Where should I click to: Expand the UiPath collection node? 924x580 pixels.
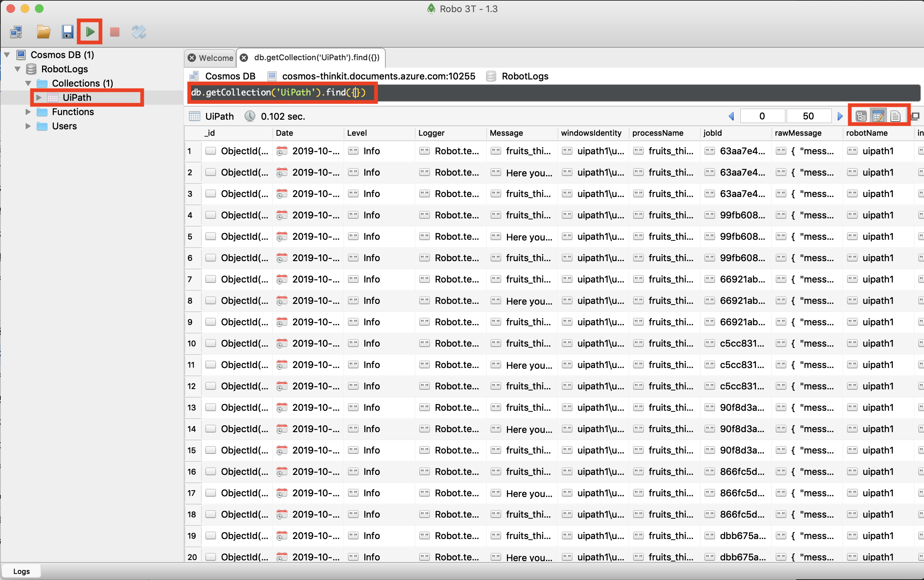tap(38, 97)
